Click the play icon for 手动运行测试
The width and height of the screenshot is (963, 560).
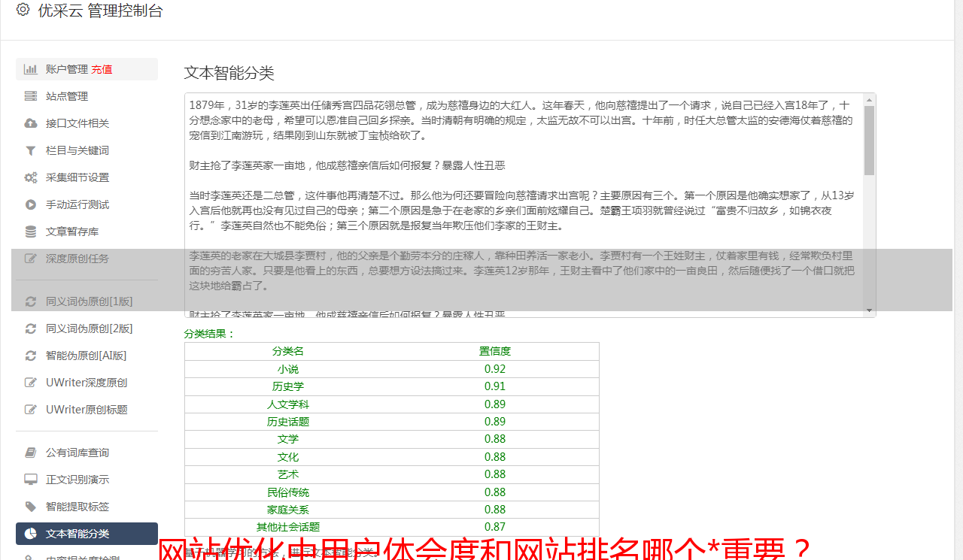pos(31,204)
